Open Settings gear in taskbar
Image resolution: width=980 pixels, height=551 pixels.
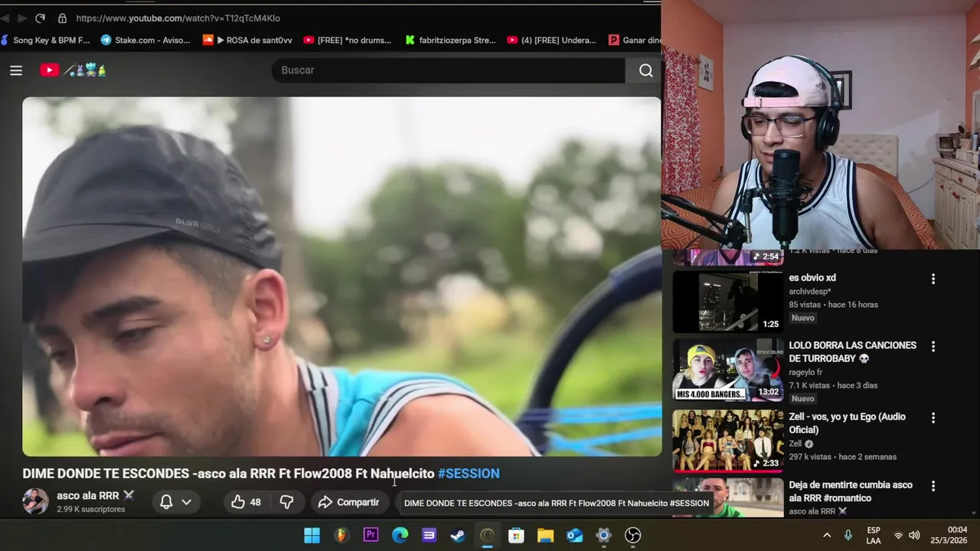tap(604, 535)
